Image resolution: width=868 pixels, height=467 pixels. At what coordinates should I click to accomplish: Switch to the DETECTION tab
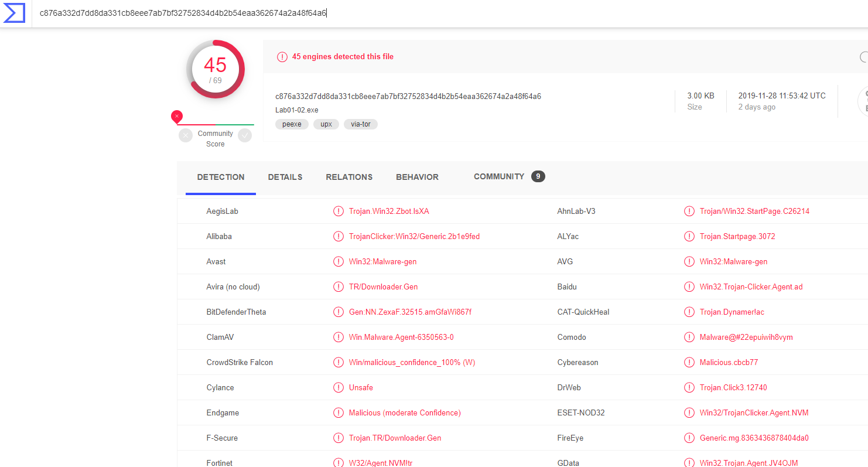[221, 177]
